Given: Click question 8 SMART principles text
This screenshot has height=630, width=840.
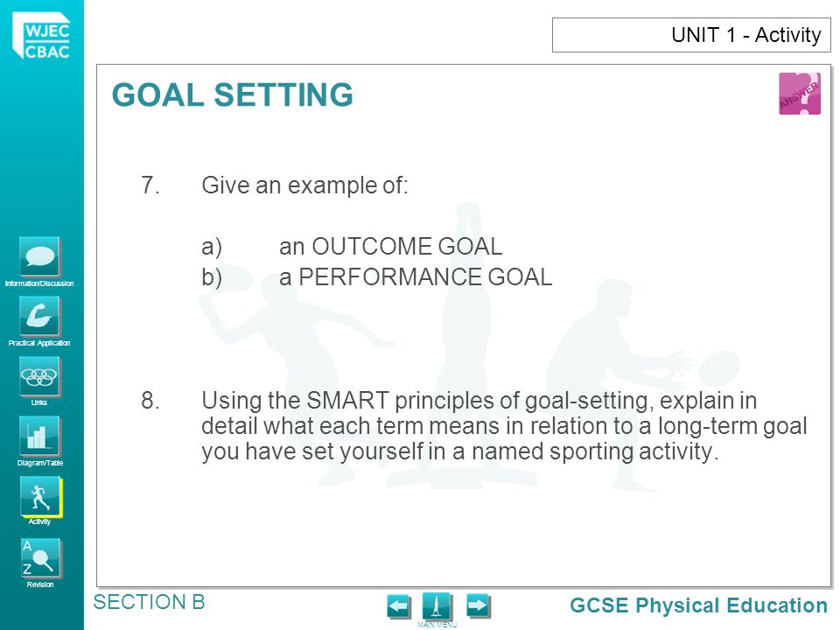Looking at the screenshot, I should 504,426.
